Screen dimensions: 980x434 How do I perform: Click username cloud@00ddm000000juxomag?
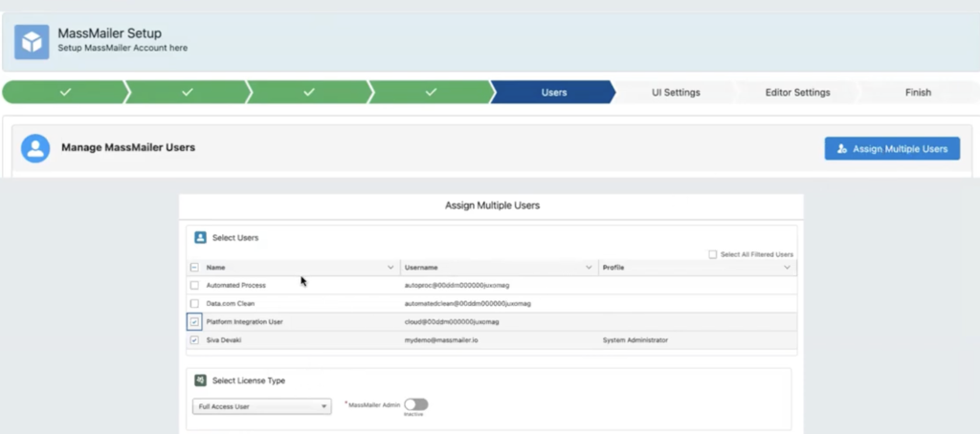coord(452,322)
